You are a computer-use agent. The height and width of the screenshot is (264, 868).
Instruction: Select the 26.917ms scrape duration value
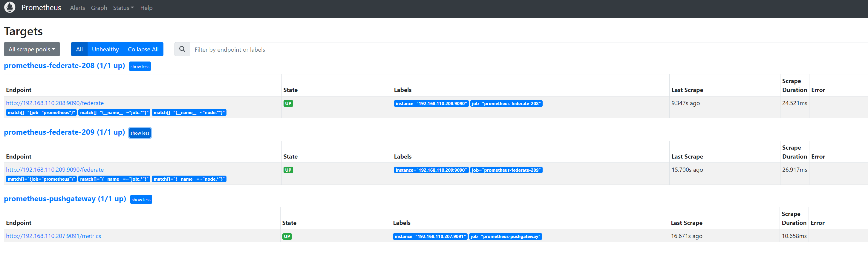tap(794, 170)
